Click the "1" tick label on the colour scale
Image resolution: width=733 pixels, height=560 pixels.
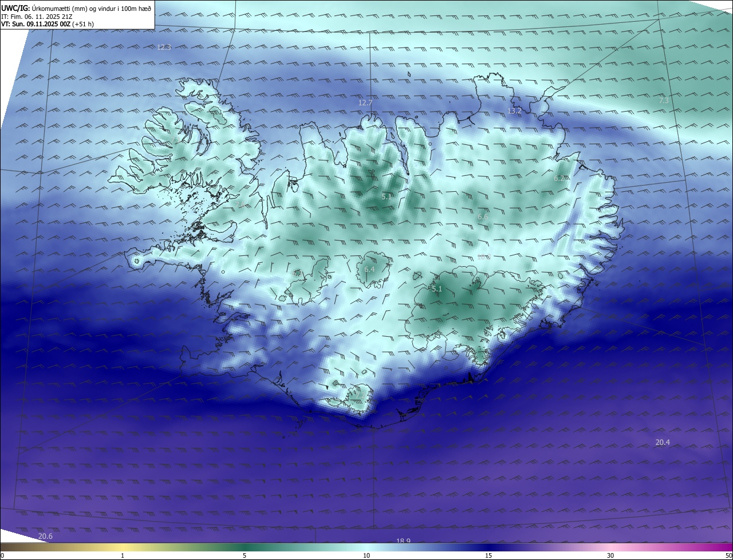[x=123, y=555]
